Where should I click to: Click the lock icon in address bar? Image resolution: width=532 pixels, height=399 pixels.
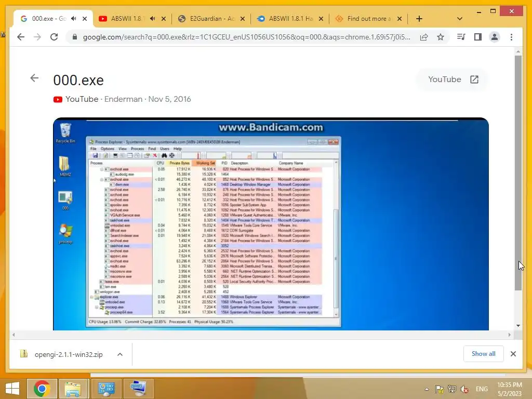coord(75,37)
